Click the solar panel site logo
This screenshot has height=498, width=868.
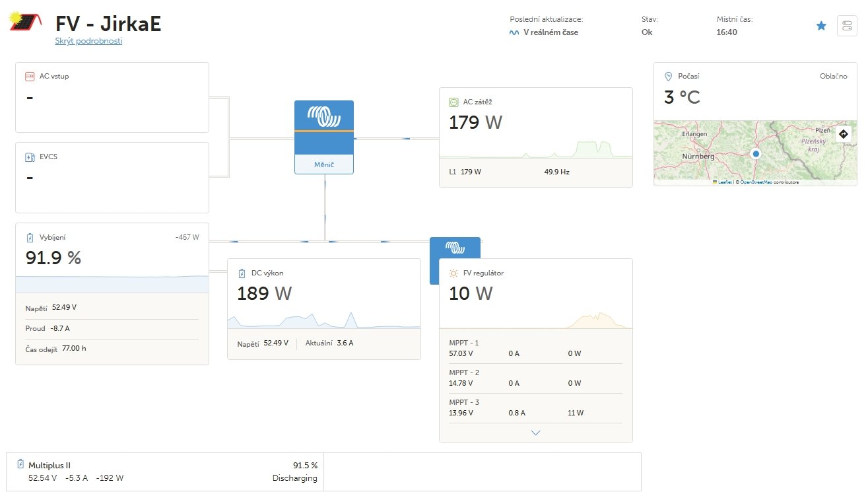tap(25, 22)
